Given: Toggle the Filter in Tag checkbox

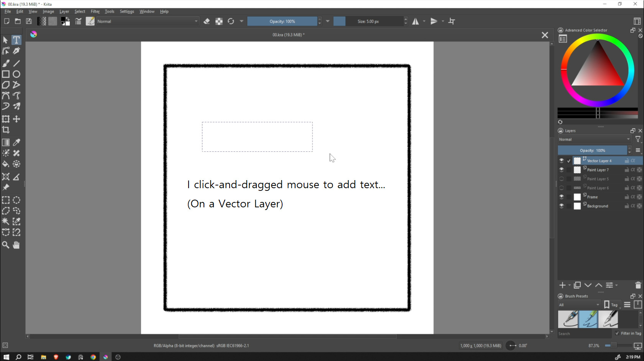Looking at the screenshot, I should [617, 333].
